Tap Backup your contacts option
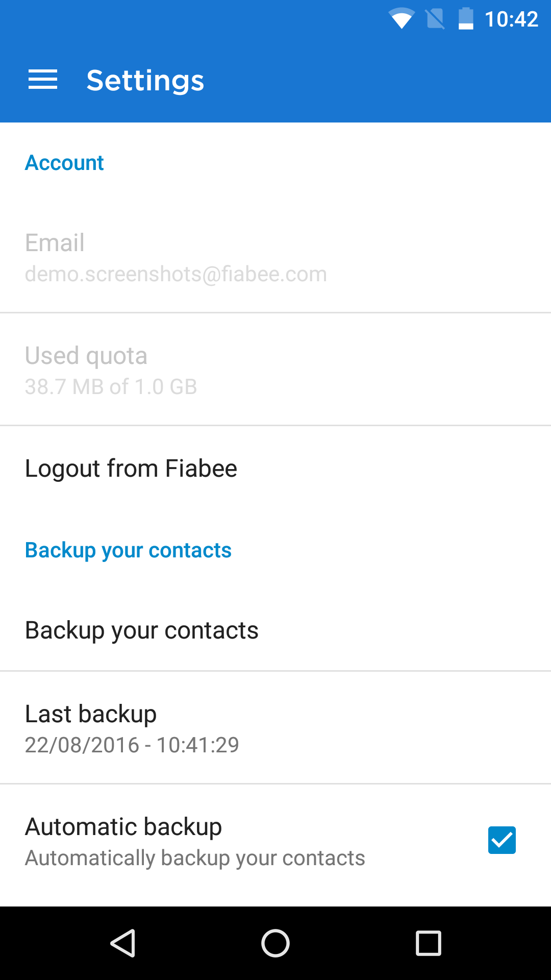This screenshot has height=980, width=551. coord(142,630)
